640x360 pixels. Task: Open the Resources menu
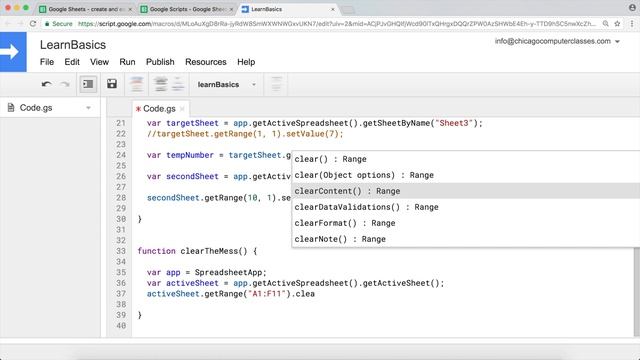tap(206, 62)
